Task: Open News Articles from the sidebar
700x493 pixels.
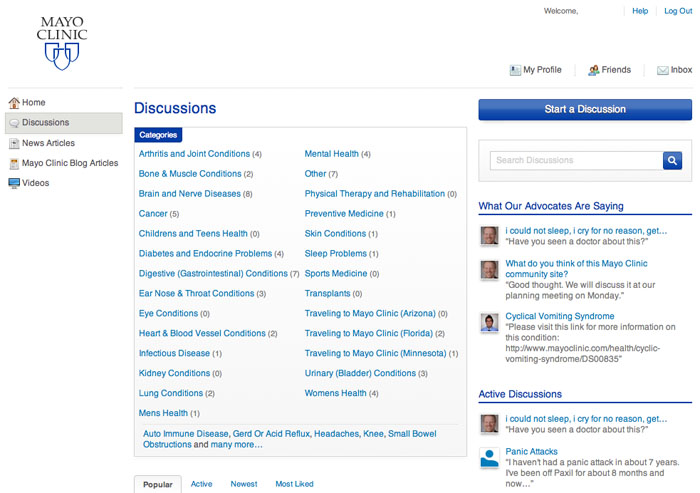Action: point(48,143)
